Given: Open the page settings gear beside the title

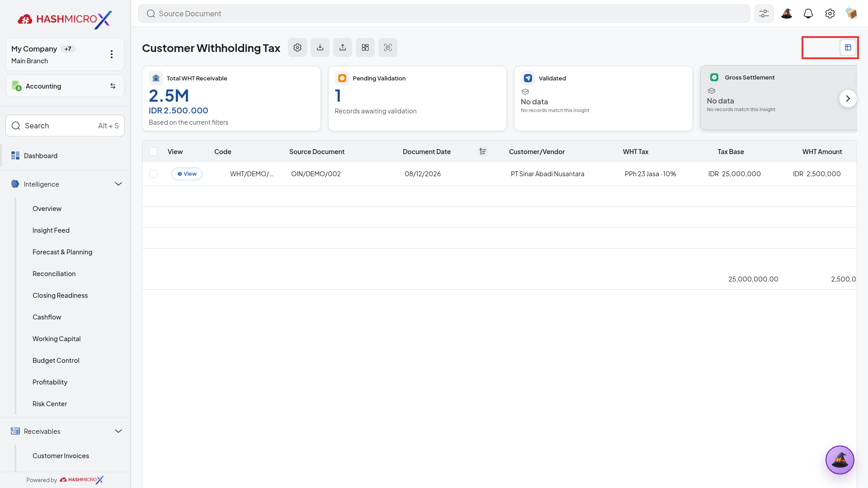Looking at the screenshot, I should click(297, 47).
